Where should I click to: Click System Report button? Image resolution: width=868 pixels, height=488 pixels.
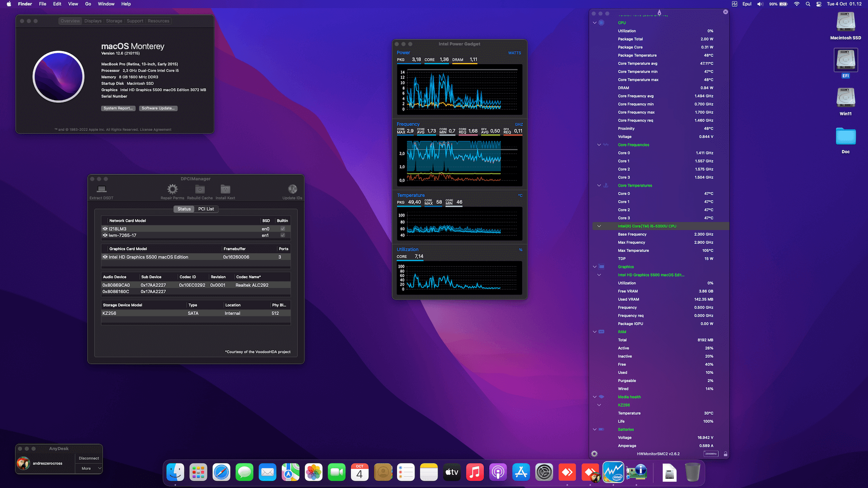coord(118,108)
